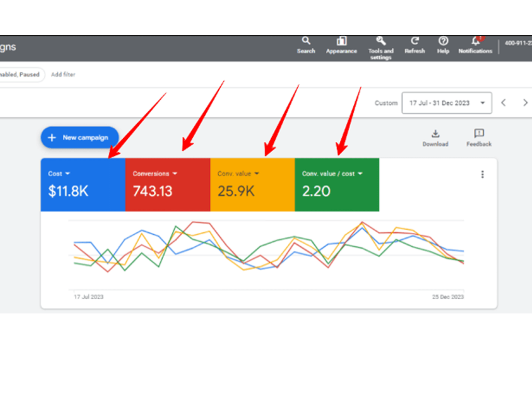Click the Download icon above chart

pos(435,134)
